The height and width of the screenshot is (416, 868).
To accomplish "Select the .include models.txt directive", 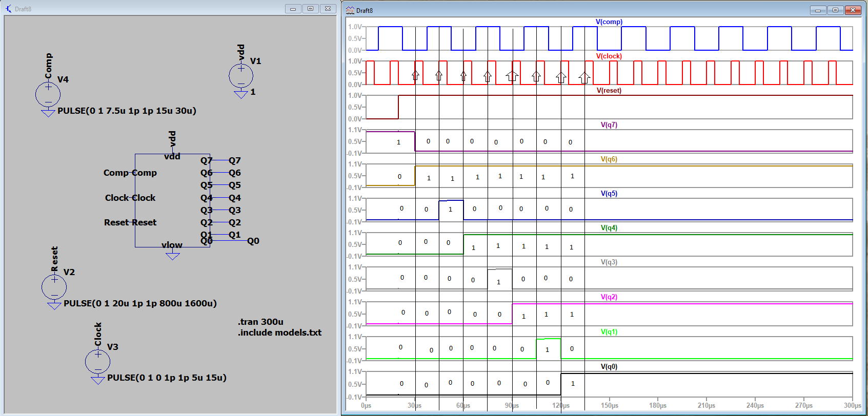I will [279, 332].
